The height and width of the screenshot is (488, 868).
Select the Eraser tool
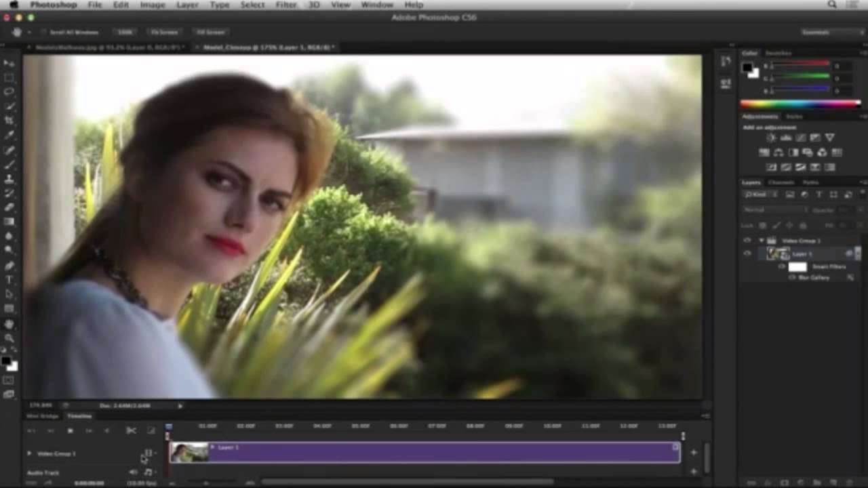click(9, 207)
